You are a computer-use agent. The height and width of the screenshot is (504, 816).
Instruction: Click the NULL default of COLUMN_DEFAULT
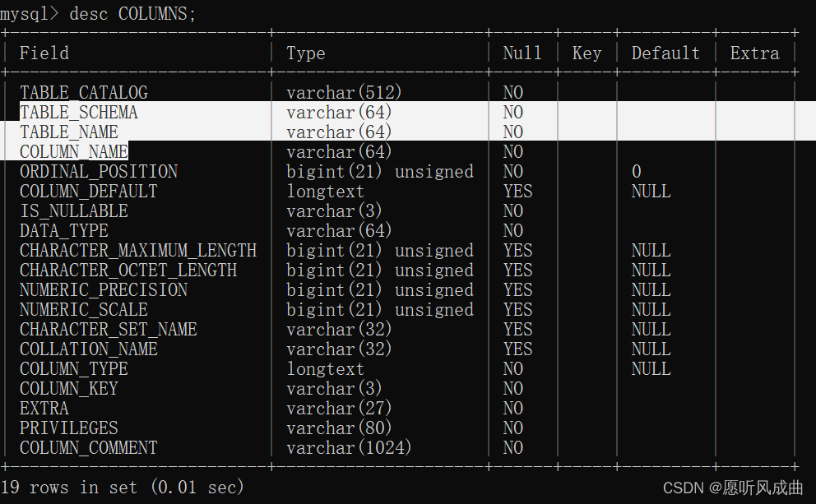(651, 192)
